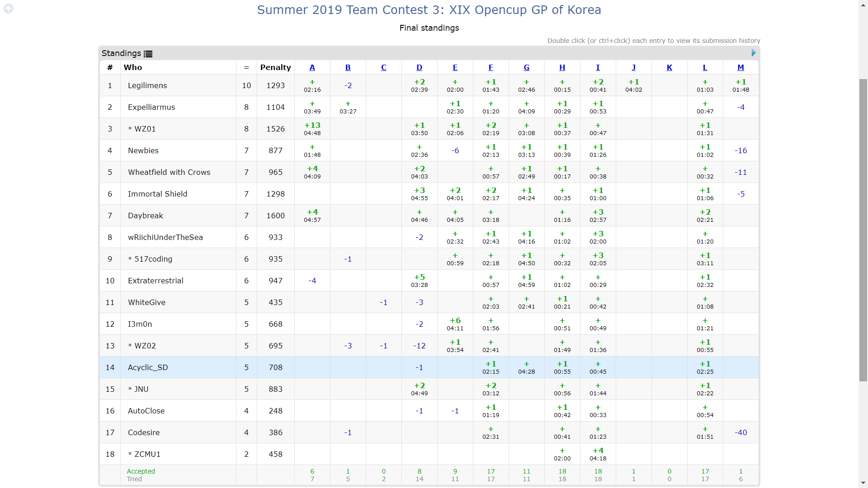Click ZCMU1's +4 entry for problem I
The width and height of the screenshot is (868, 488).
coord(598,454)
